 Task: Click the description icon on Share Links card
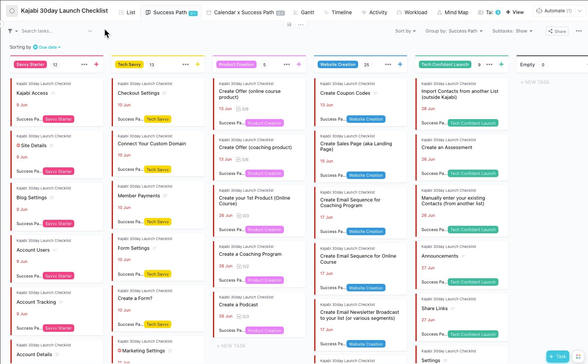(453, 309)
